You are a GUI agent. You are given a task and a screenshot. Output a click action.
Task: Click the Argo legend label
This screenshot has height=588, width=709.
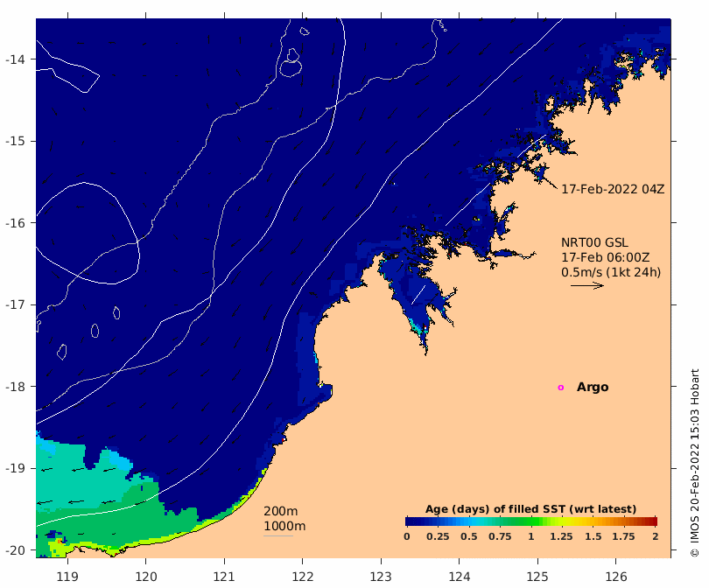coord(593,388)
